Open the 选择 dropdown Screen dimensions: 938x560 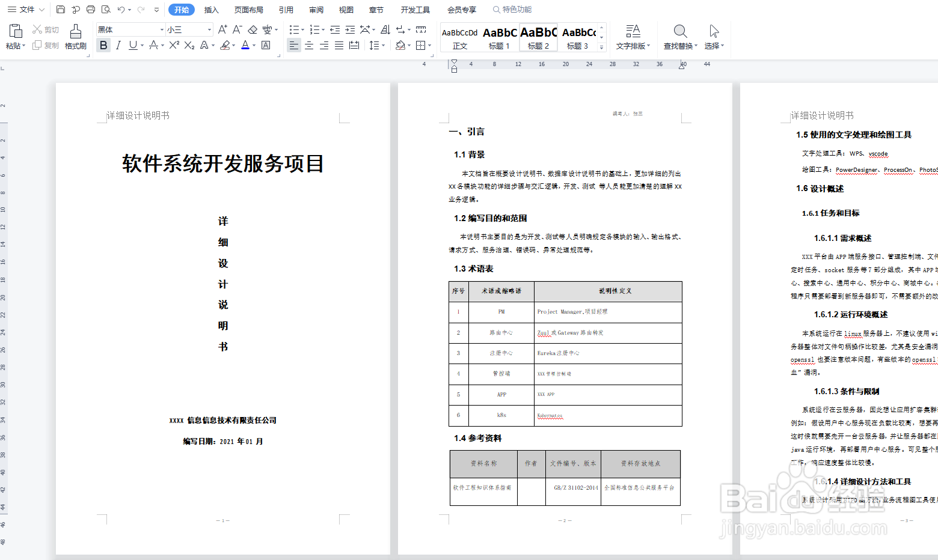point(714,46)
